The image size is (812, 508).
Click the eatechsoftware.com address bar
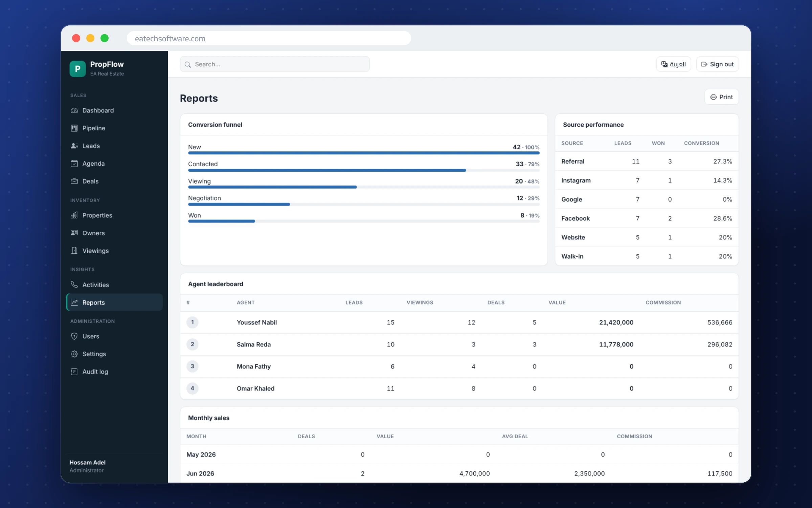coord(269,38)
